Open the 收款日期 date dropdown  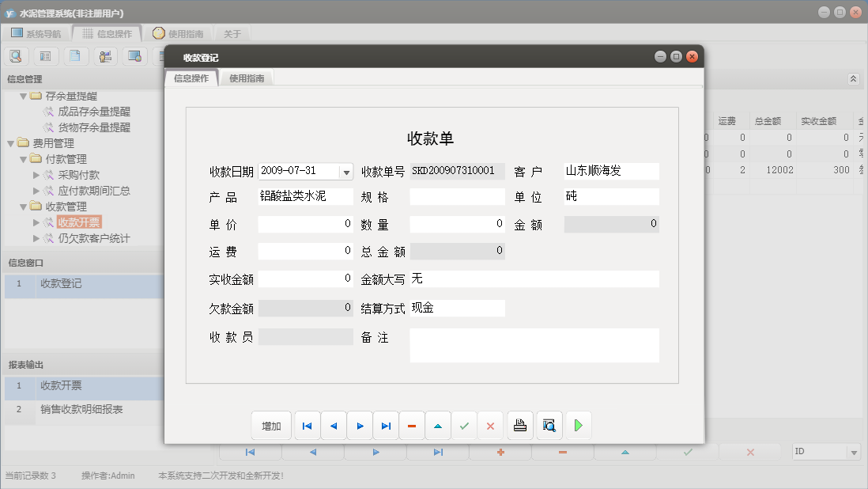click(345, 171)
